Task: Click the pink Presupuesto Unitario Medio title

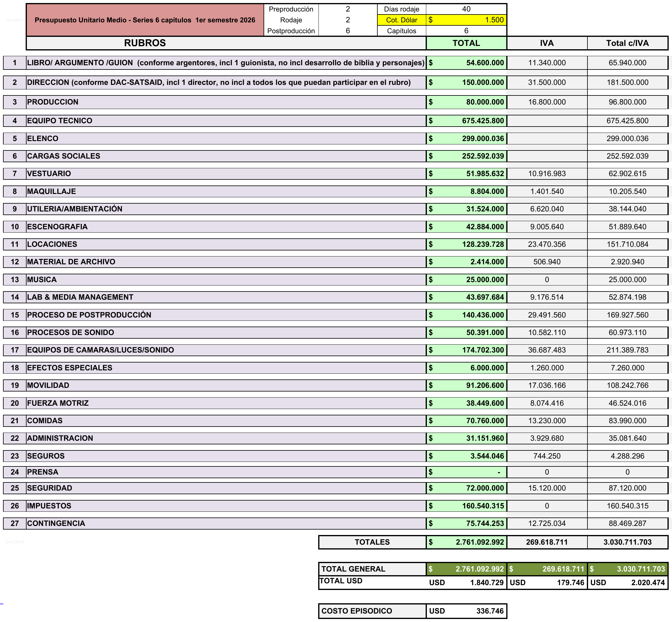Action: tap(145, 20)
